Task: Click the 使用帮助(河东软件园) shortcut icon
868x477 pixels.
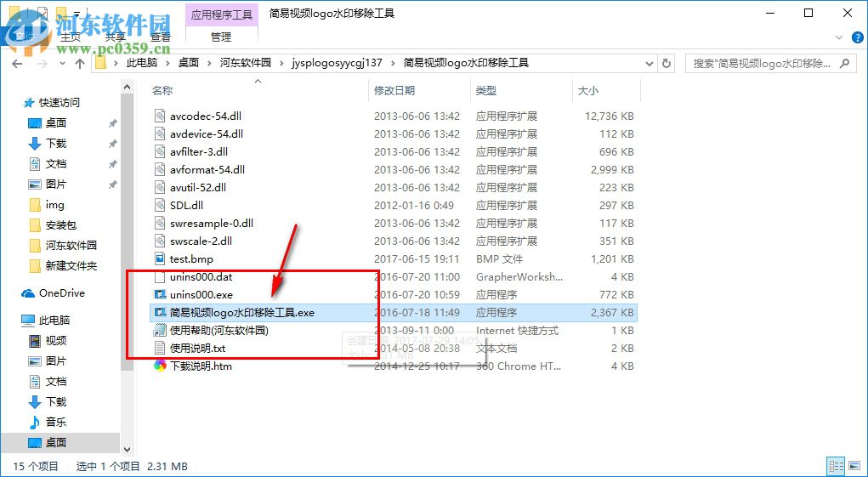Action: 160,331
